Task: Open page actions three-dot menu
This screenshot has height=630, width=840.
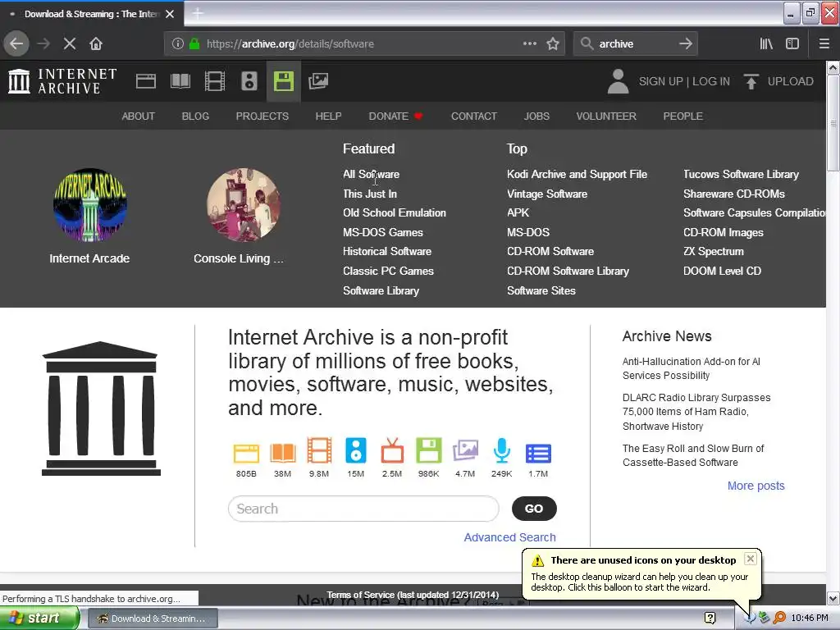Action: pos(529,43)
